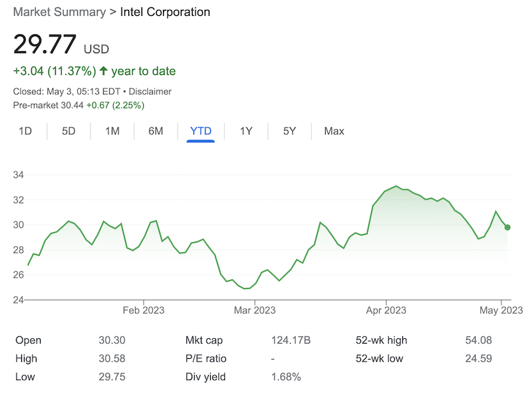The width and height of the screenshot is (532, 398).
Task: Click the Div yield value 1.68%
Action: [286, 377]
